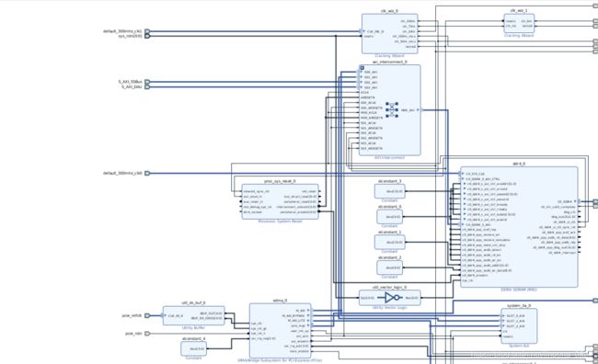Click the util_ds_buf_0 block title
This screenshot has height=364, width=598.
(x=193, y=303)
